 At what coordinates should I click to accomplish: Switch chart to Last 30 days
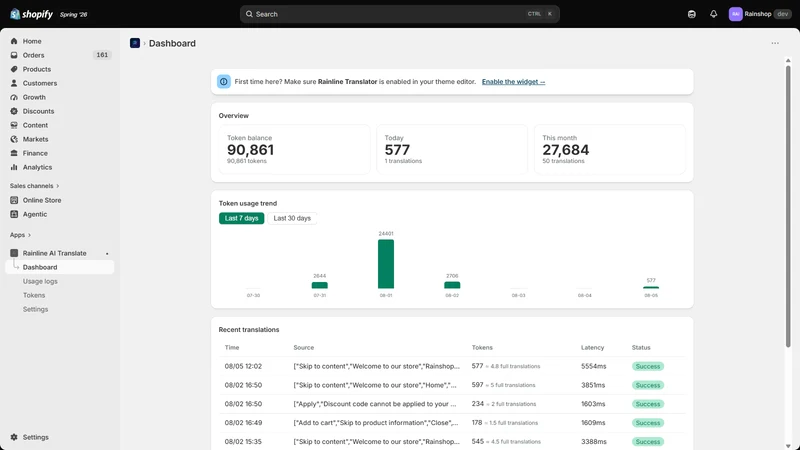[292, 218]
